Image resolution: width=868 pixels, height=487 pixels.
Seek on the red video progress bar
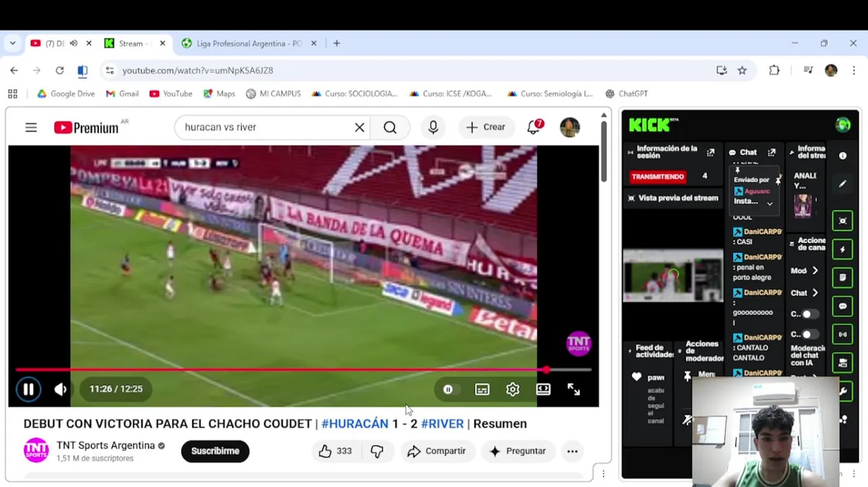pyautogui.click(x=304, y=370)
